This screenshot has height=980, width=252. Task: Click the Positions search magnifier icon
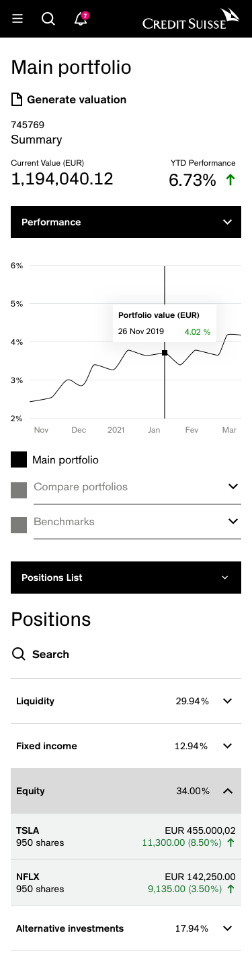(19, 654)
